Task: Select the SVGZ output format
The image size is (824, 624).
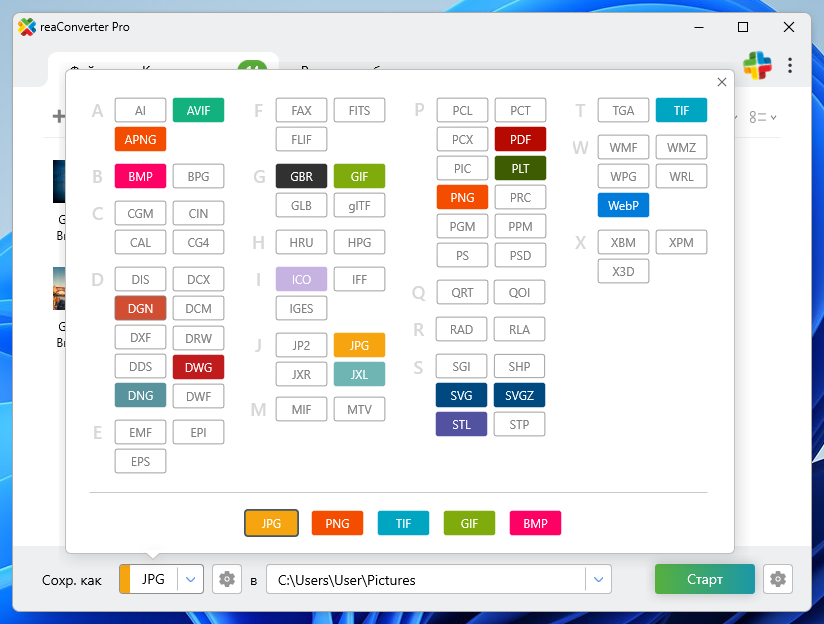Action: (520, 395)
